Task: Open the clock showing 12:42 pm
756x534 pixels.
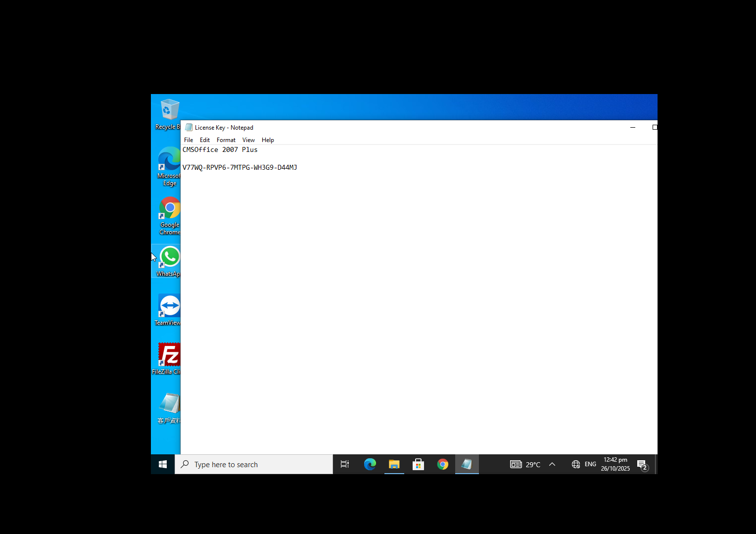Action: click(x=615, y=464)
